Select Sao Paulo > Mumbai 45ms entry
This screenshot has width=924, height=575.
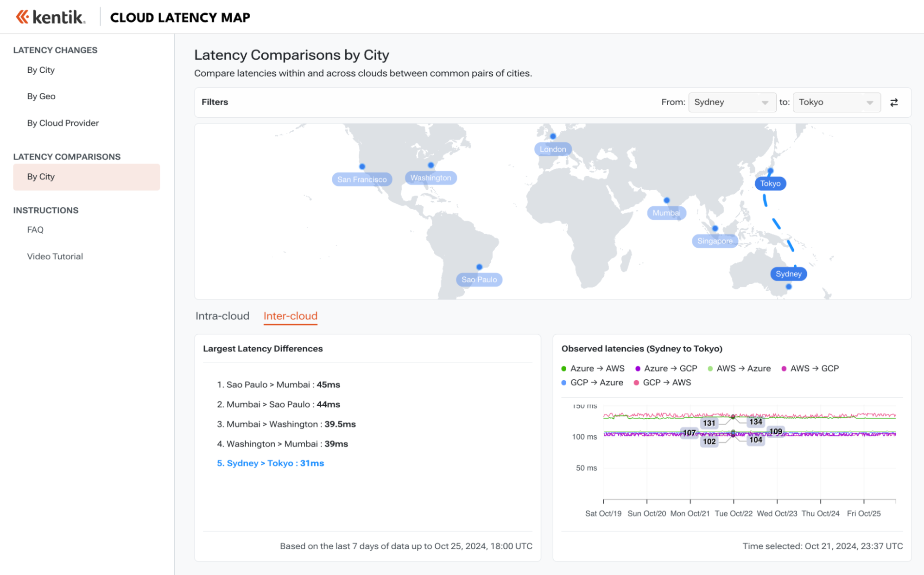pos(278,385)
